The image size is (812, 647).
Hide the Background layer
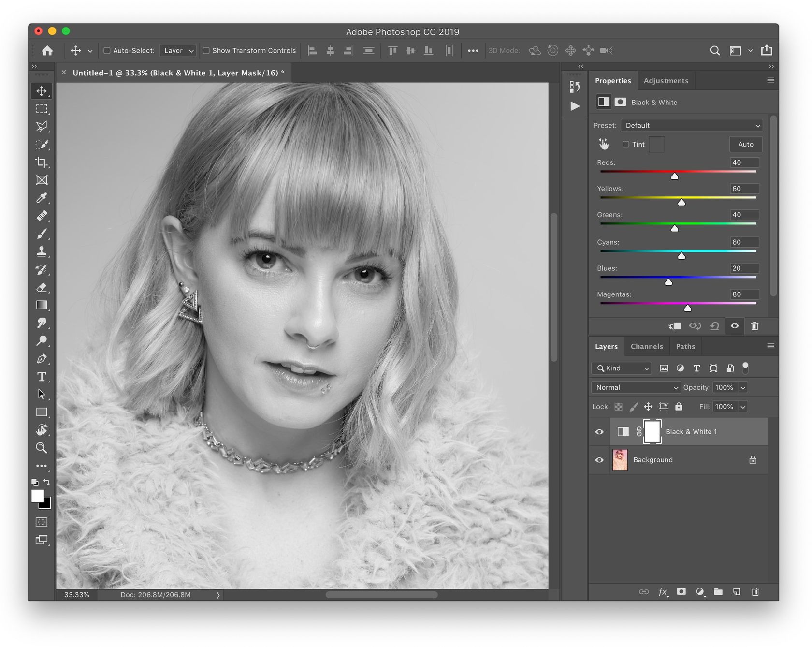(x=599, y=460)
